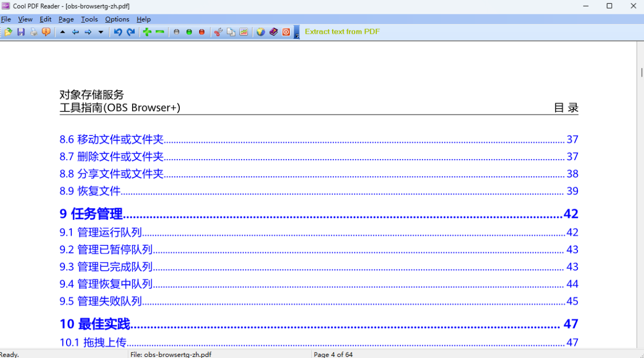Zoom in using the green plus icon
This screenshot has width=644, height=358.
146,32
